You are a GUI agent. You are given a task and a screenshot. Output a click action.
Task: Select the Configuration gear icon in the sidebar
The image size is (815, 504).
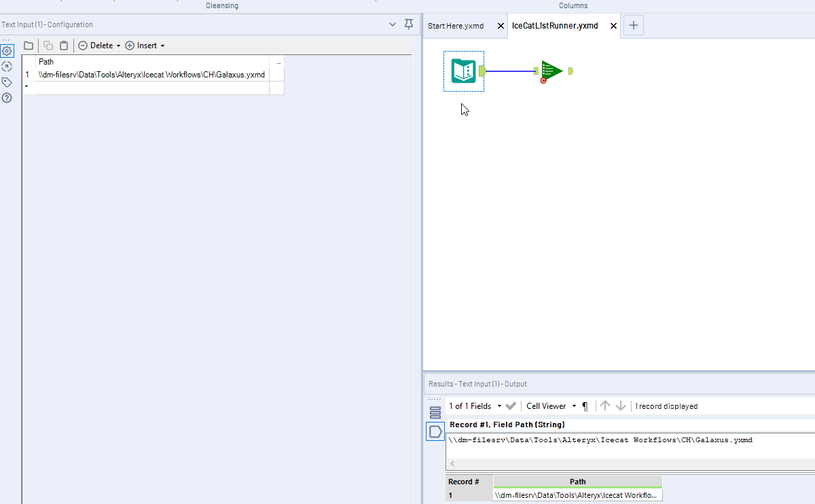[7, 50]
